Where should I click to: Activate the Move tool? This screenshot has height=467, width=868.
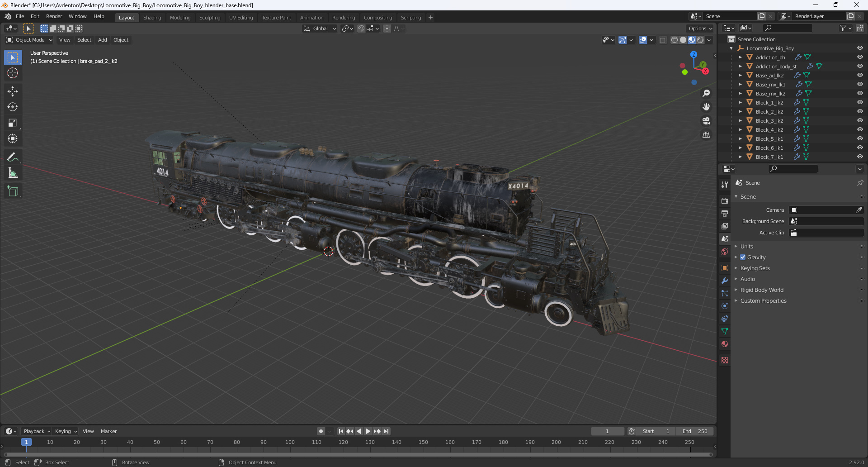coord(13,91)
